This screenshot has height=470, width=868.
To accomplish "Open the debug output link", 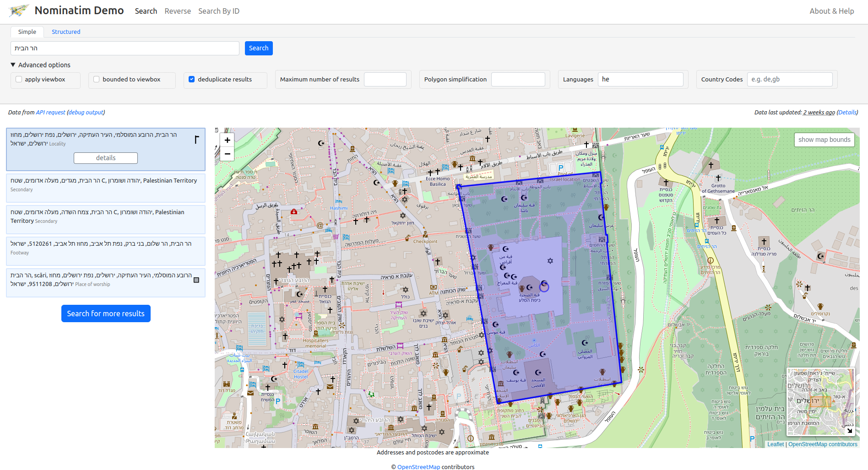I will pos(86,112).
